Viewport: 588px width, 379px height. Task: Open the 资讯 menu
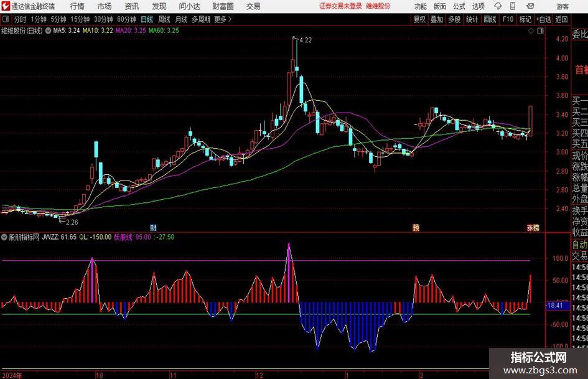(x=132, y=6)
